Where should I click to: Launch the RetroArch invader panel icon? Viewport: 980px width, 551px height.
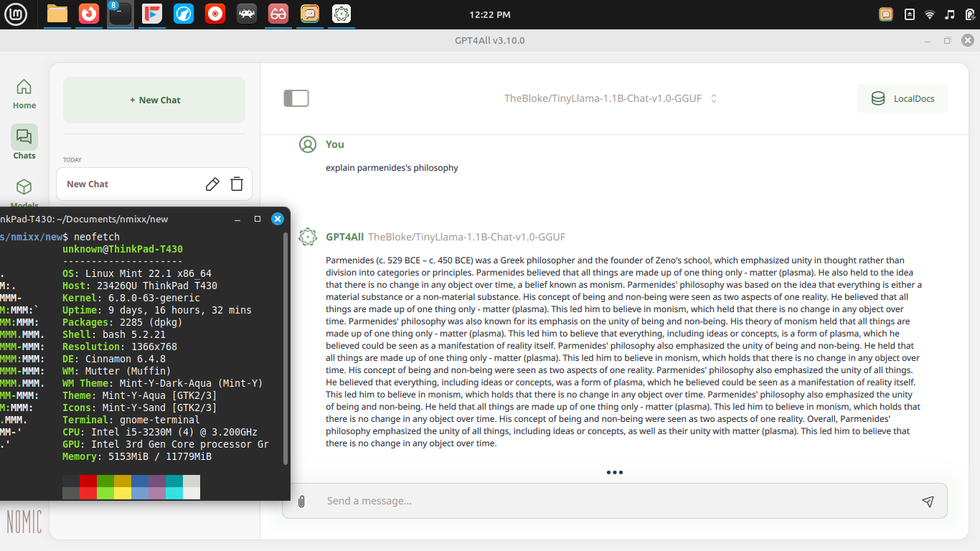[x=247, y=14]
